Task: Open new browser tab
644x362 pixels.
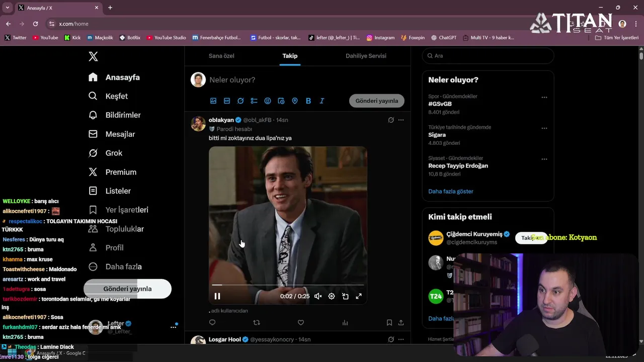Action: [x=110, y=8]
